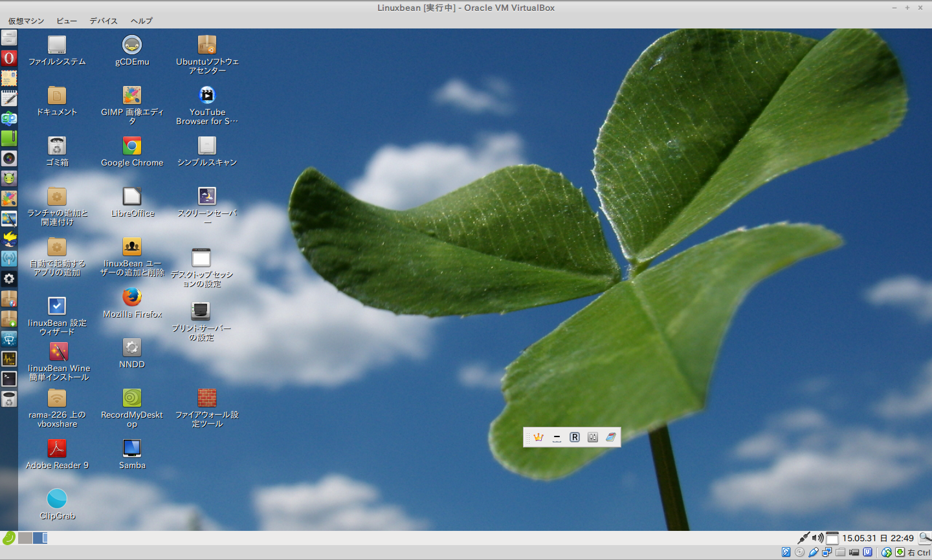The image size is (932, 560).
Task: Open the green start menu button in the taskbar
Action: click(8, 538)
